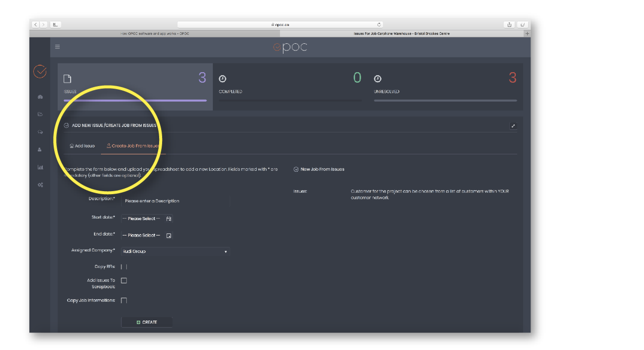644x350 pixels.
Task: Click the Issues purple progress bar
Action: click(135, 101)
